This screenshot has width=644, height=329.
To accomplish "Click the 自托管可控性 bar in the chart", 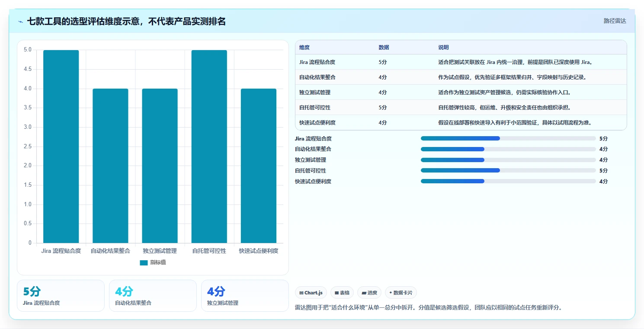I will click(209, 147).
